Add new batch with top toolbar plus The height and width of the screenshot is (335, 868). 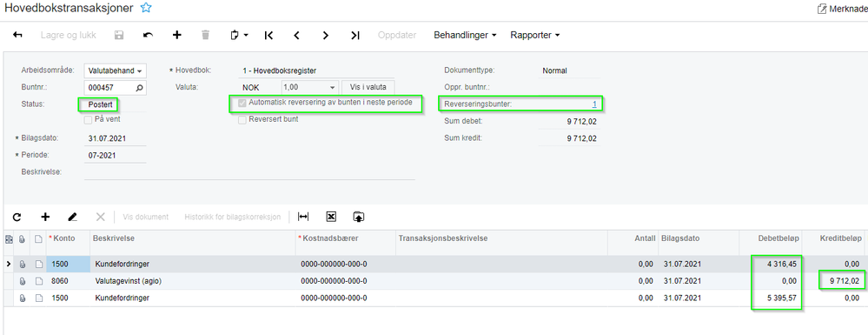(x=177, y=35)
